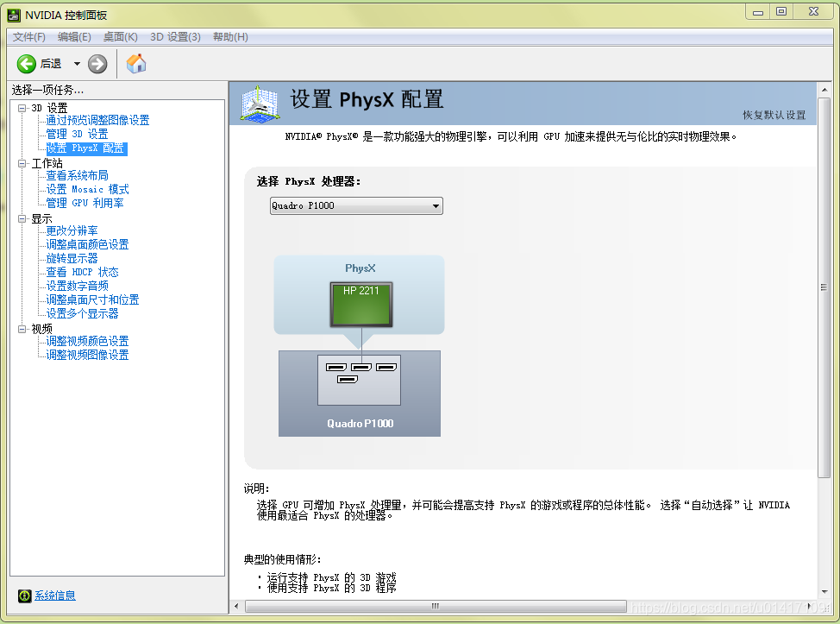Viewport: 840px width, 624px height.
Task: Open the 编辑(E) menu
Action: [x=74, y=37]
